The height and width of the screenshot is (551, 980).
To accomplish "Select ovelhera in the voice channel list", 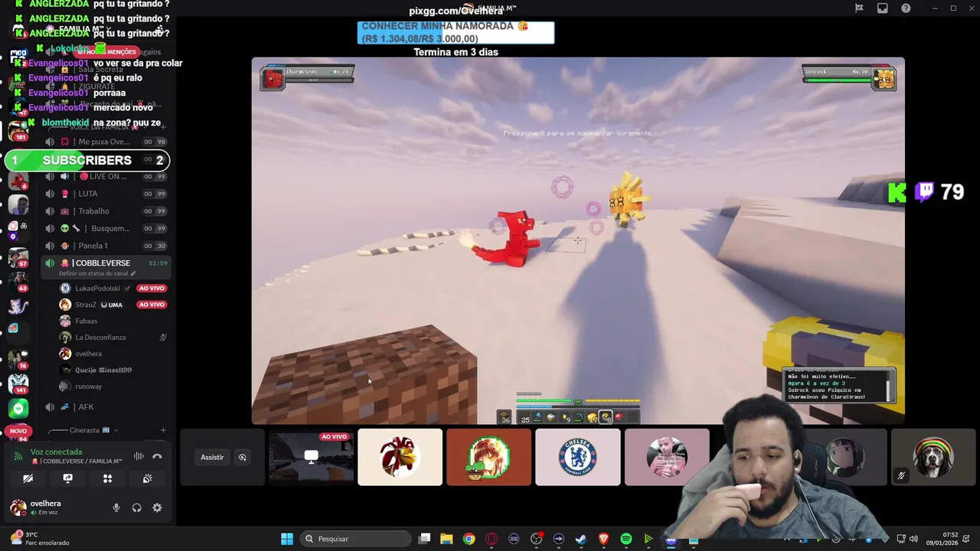I will [x=113, y=354].
